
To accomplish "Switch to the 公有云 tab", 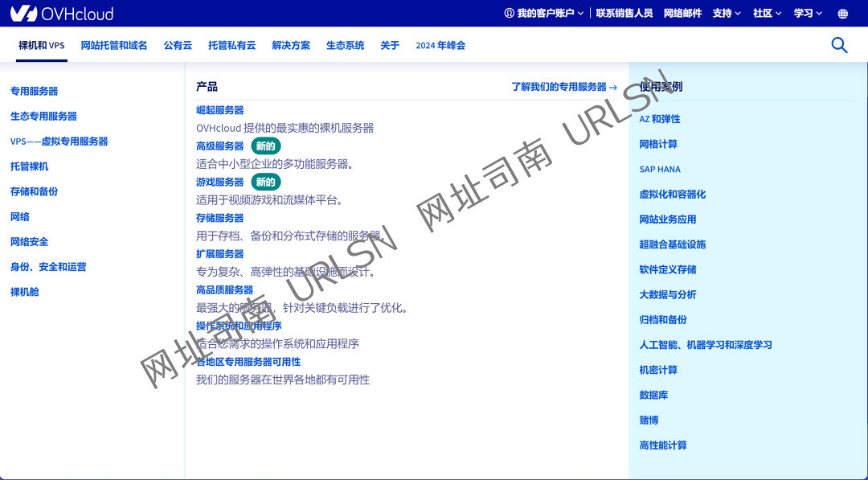I will tap(178, 46).
